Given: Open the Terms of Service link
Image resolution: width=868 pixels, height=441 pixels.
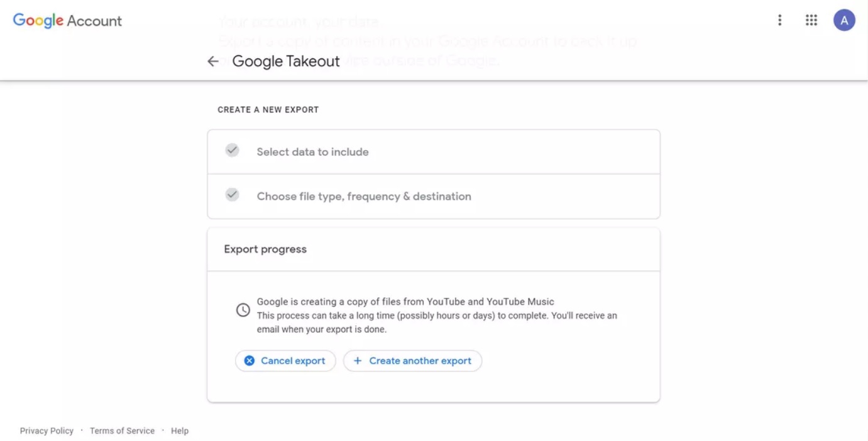Looking at the screenshot, I should [122, 431].
